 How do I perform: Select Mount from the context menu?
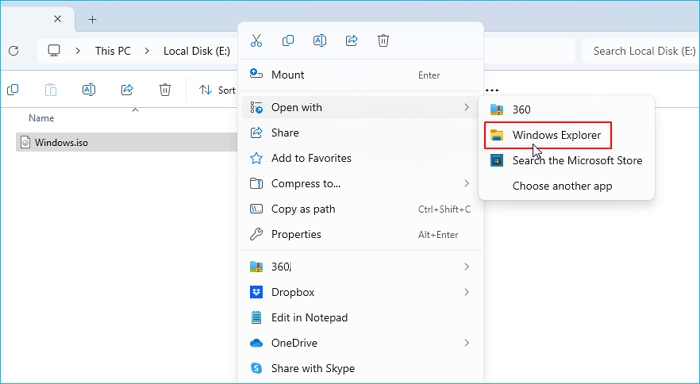[x=361, y=75]
